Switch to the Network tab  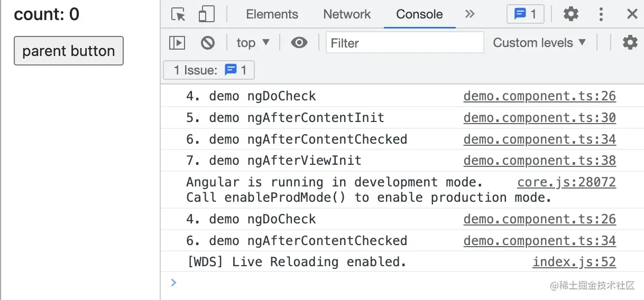point(347,14)
